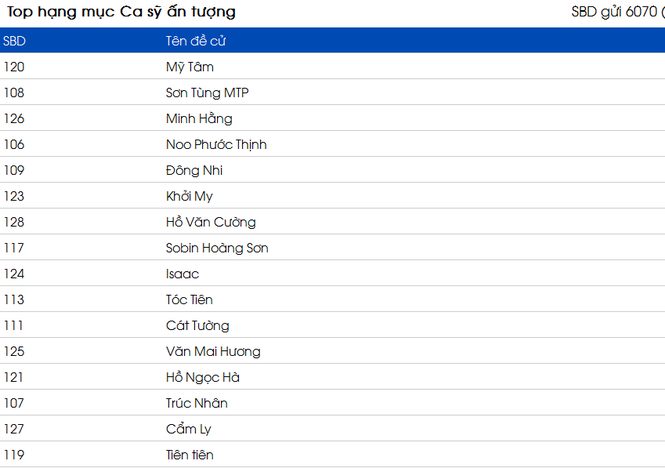Click the Cát Tường name

click(197, 326)
